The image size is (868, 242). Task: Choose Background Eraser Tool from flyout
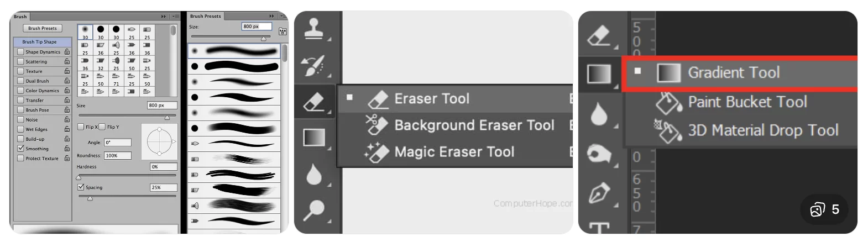(474, 125)
